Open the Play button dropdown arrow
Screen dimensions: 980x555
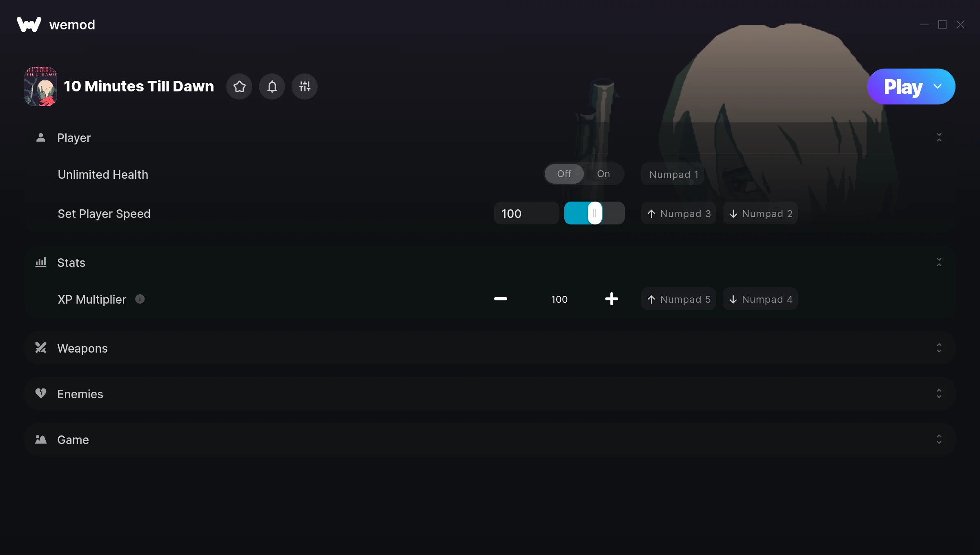coord(938,87)
